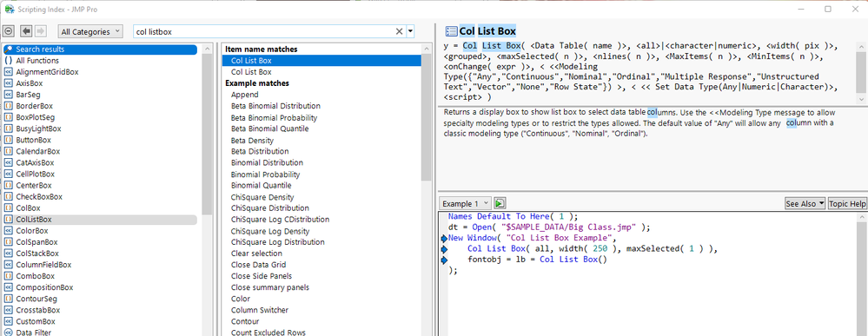
Task: Open the See Also menu
Action: click(x=805, y=204)
